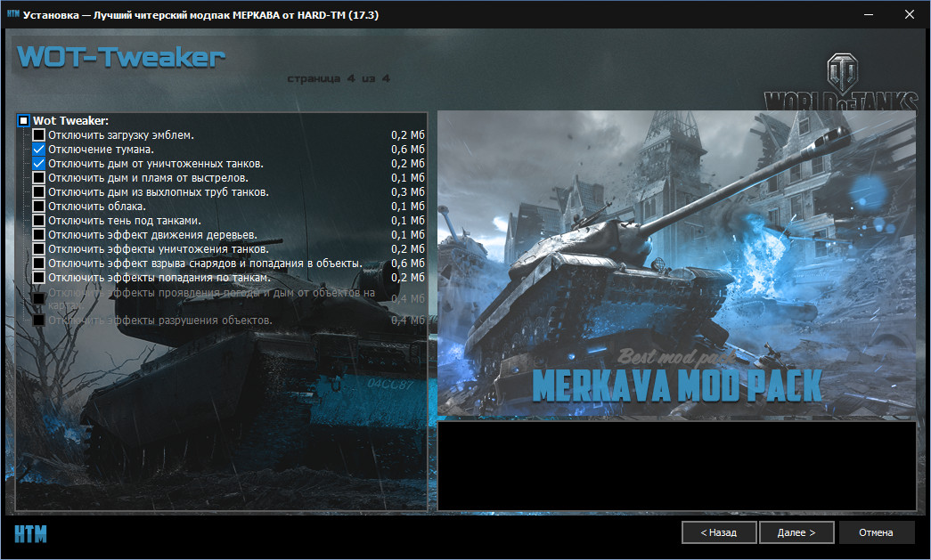931x560 pixels.
Task: Check 'Отключить эффекты попадания по танкам'
Action: click(38, 277)
